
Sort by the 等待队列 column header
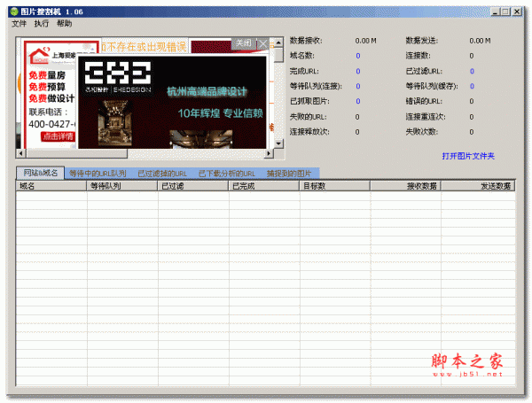(122, 186)
